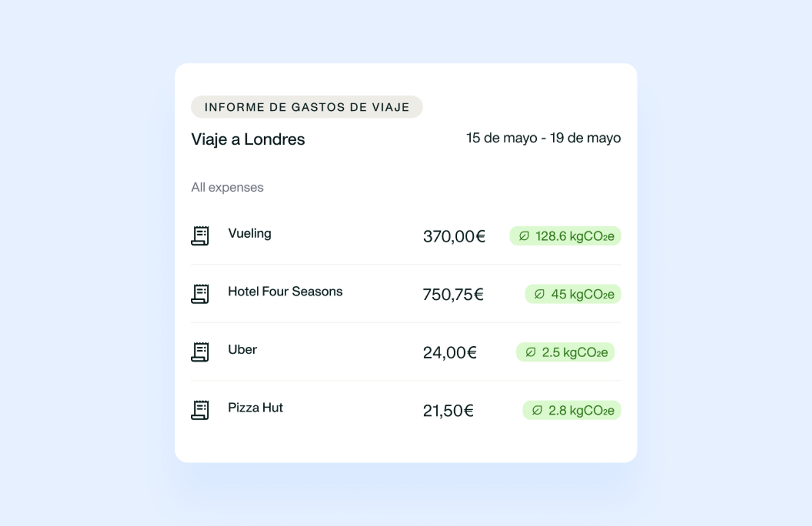
Task: Click the 750,75€ amount
Action: point(453,294)
